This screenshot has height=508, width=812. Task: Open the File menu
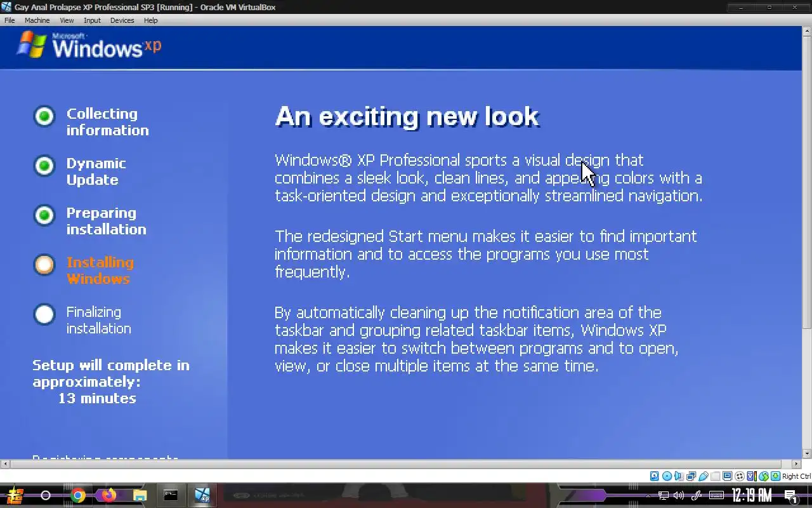tap(10, 20)
